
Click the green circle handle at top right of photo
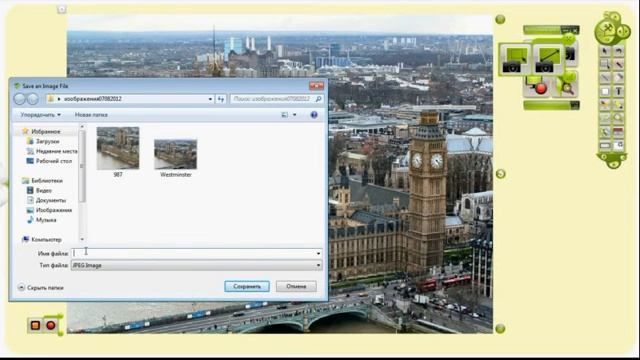[x=500, y=19]
